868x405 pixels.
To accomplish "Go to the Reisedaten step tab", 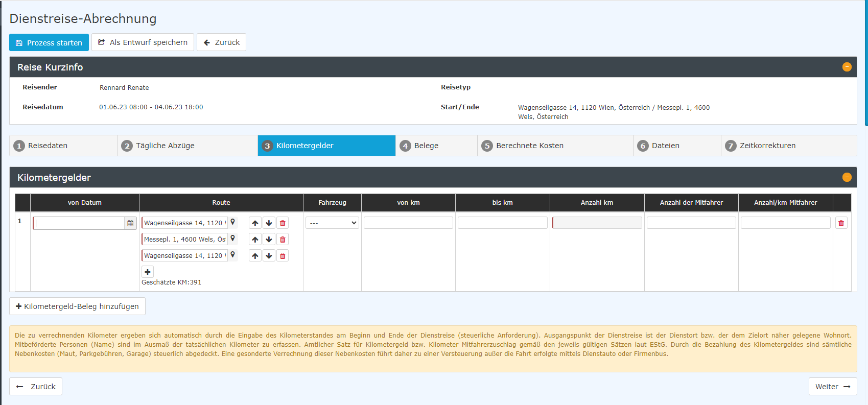I will [x=63, y=146].
